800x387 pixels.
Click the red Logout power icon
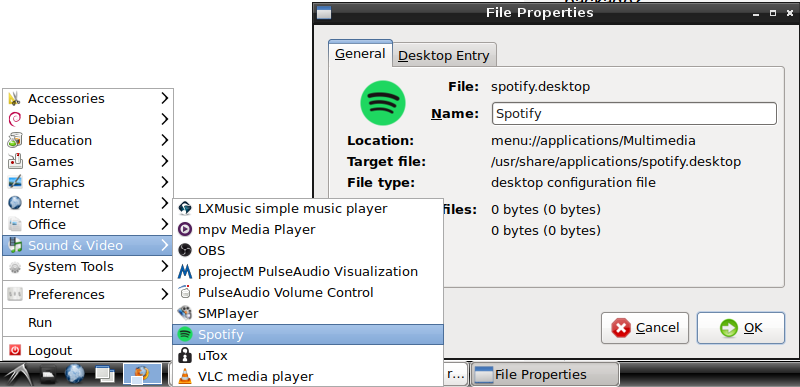[x=15, y=350]
